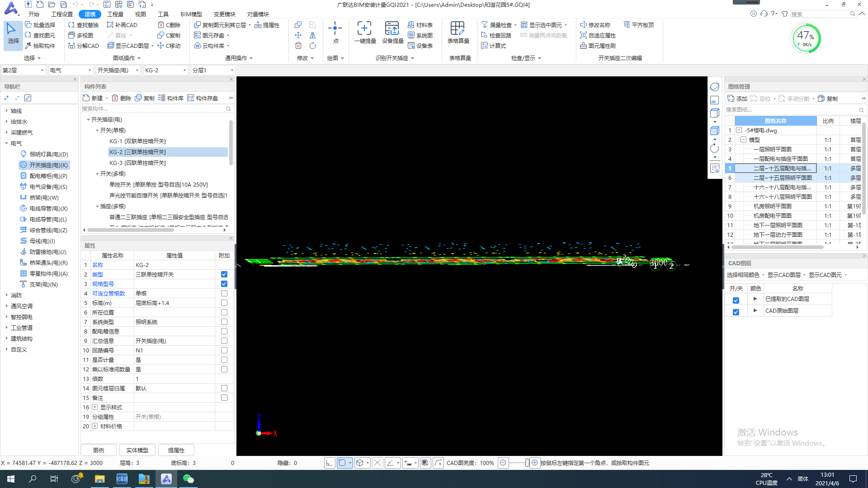Click 构件库 in component list toolbar

click(x=171, y=98)
